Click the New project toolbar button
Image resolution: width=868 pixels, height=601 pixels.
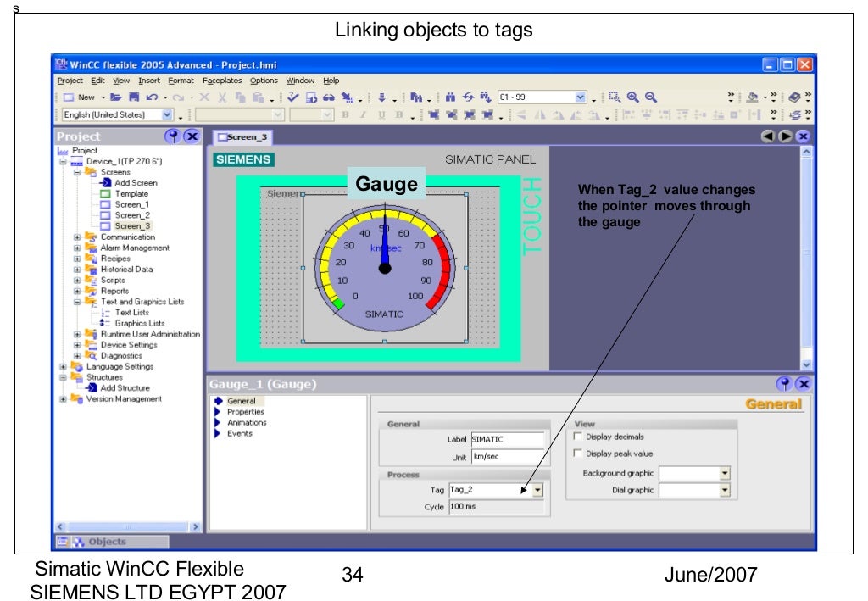(x=79, y=97)
